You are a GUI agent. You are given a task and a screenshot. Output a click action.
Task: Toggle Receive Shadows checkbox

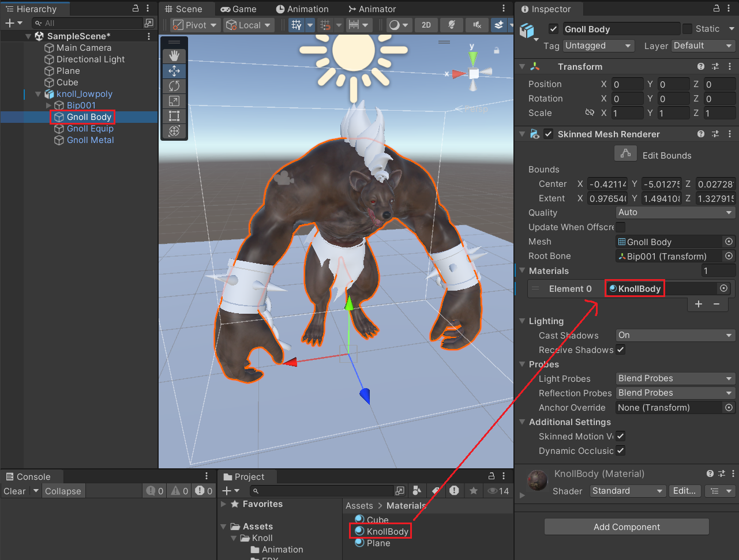(621, 349)
